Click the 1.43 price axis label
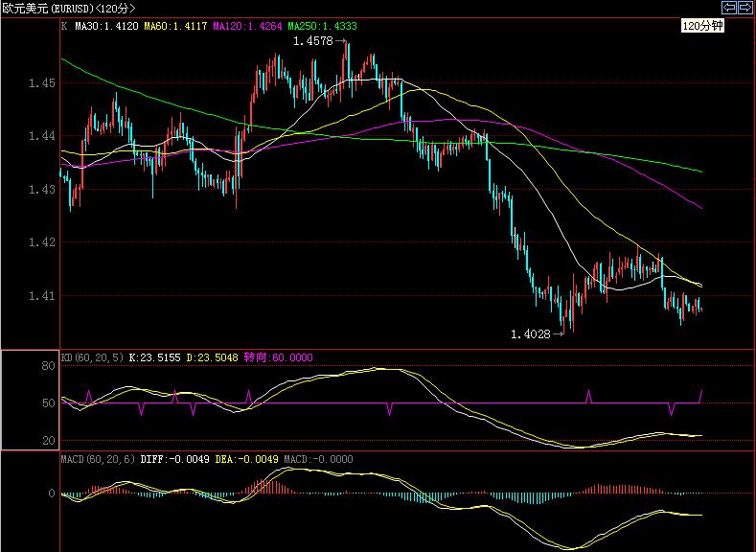756x552 pixels. 42,189
